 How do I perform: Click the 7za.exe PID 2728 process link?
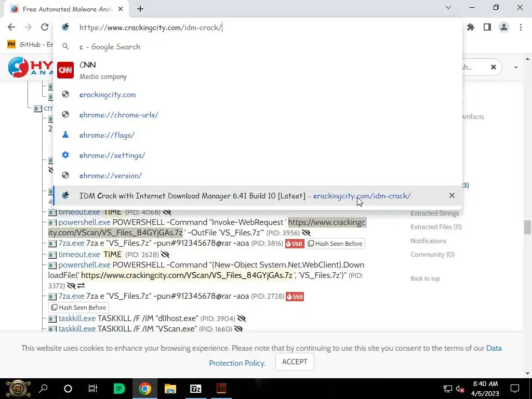pos(71,296)
